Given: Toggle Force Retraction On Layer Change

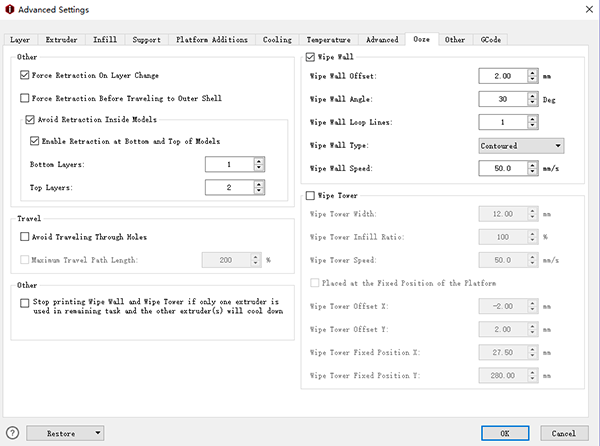Looking at the screenshot, I should tap(25, 75).
